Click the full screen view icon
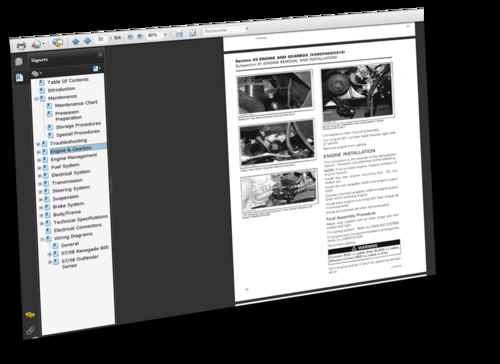500x364 pixels. [x=193, y=32]
